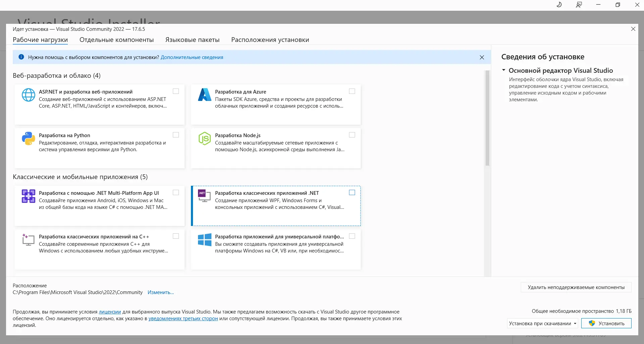Click the C++ desktop development icon
Screen dimensions: 644x344
tap(28, 240)
